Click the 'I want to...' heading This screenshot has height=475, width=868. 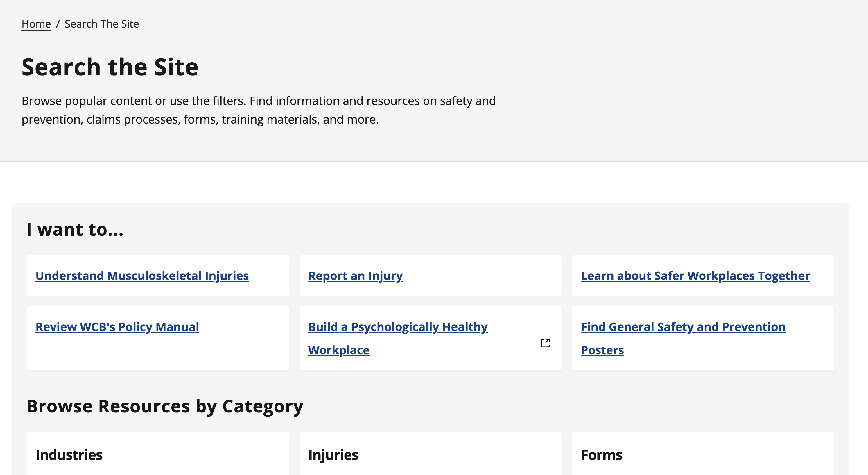point(75,230)
